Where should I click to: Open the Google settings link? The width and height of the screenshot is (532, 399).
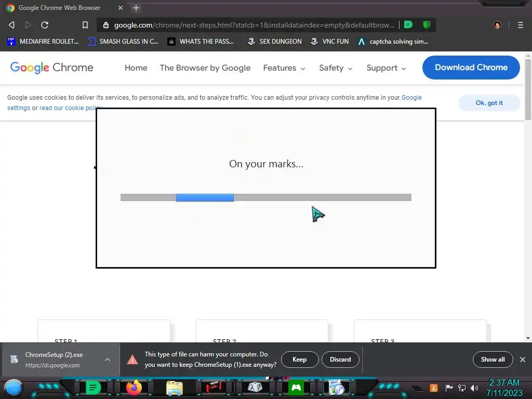411,98
